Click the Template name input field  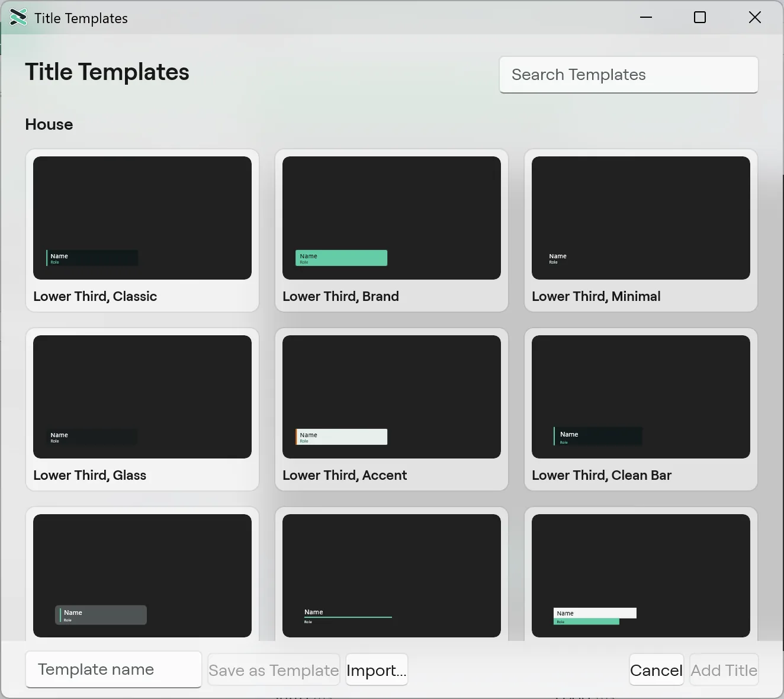pyautogui.click(x=114, y=669)
